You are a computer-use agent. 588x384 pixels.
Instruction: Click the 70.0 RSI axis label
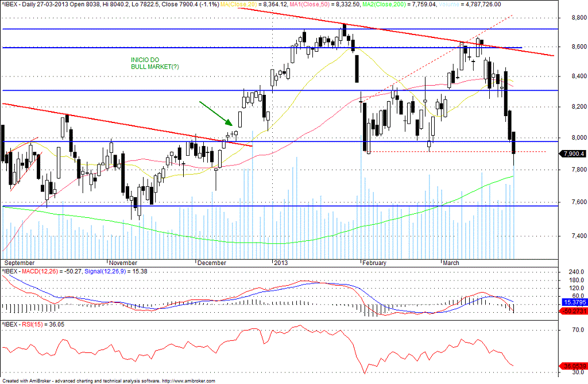coord(578,330)
